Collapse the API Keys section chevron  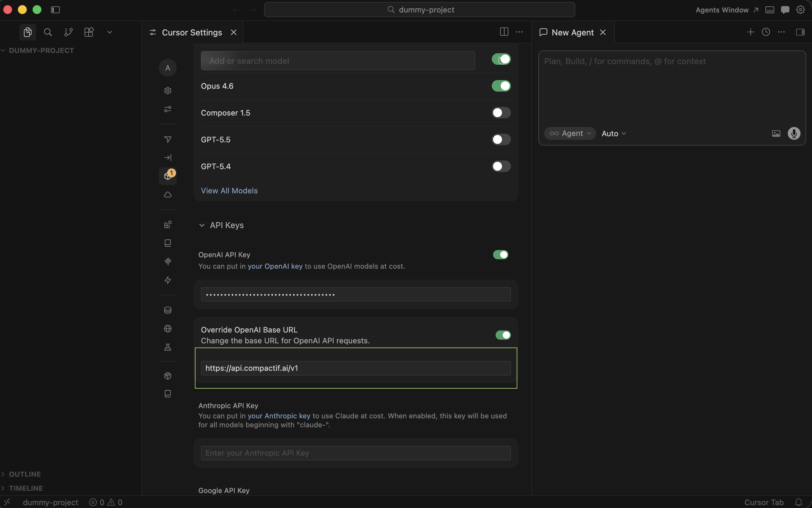(202, 226)
